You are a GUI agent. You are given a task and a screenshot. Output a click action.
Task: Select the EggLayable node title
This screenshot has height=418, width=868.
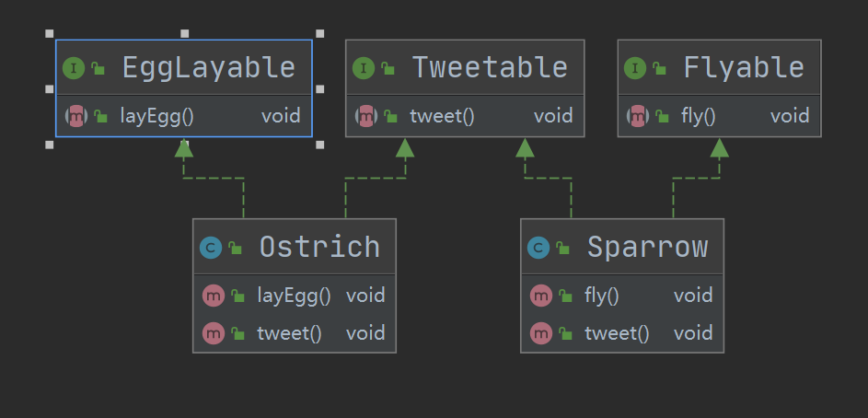(x=208, y=67)
